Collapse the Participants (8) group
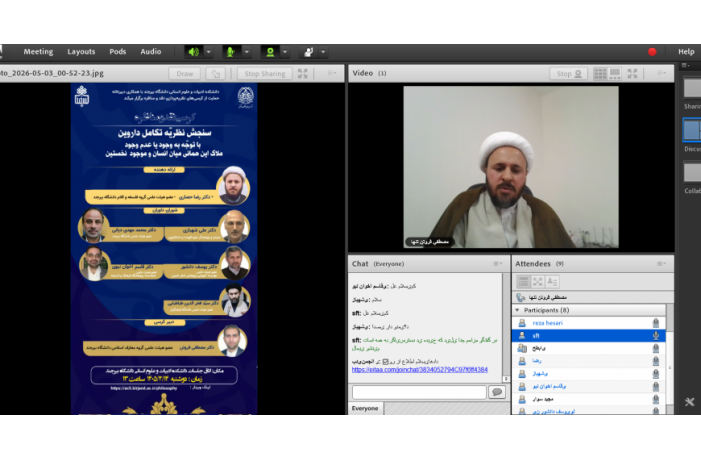The width and height of the screenshot is (701, 460). click(517, 310)
